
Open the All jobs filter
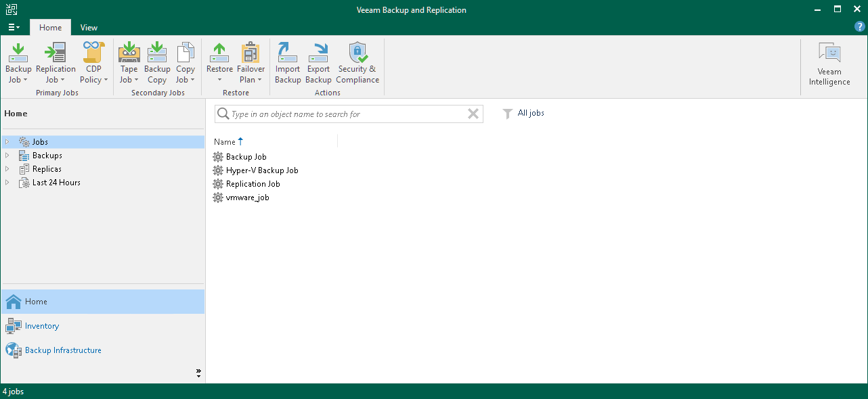coord(531,113)
